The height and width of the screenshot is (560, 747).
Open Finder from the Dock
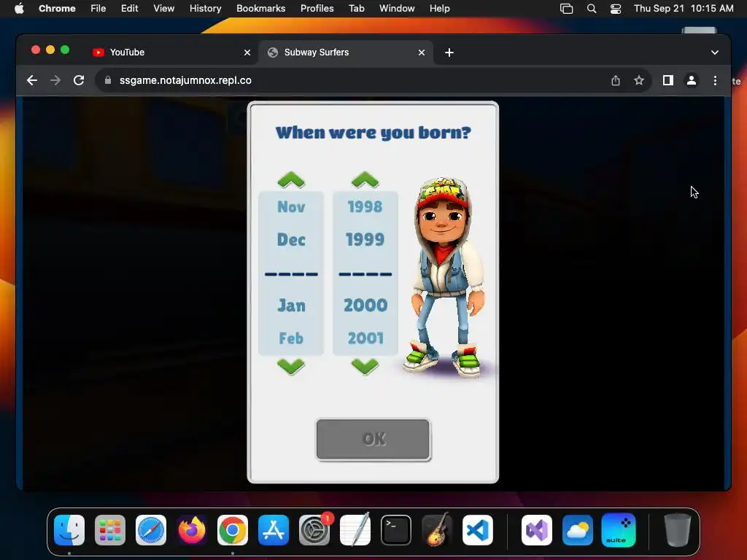point(69,530)
